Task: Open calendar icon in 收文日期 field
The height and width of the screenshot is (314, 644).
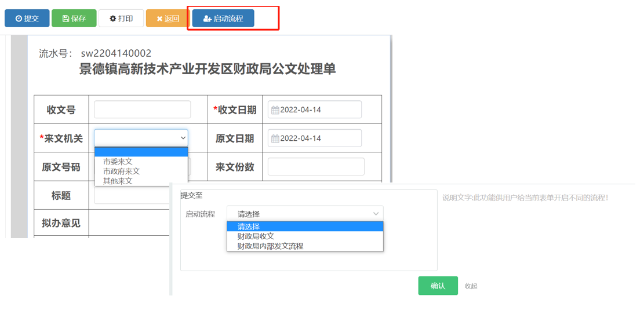Action: click(275, 110)
